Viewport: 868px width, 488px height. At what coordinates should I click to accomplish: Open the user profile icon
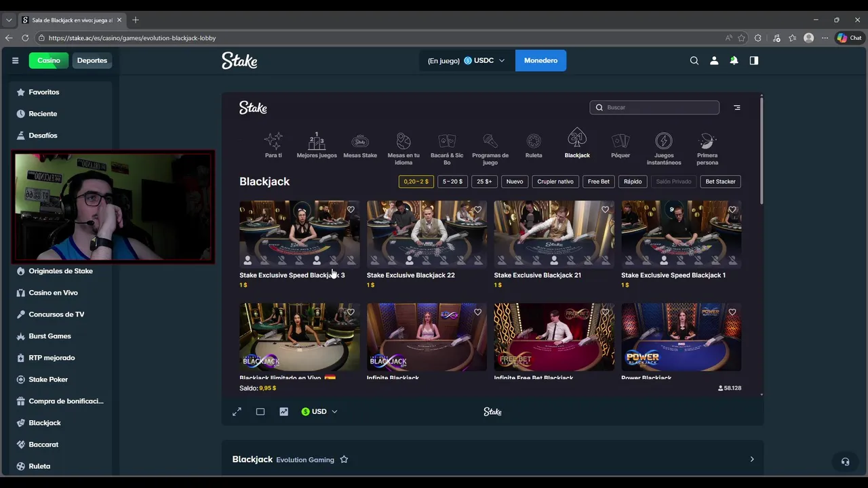[x=713, y=60]
